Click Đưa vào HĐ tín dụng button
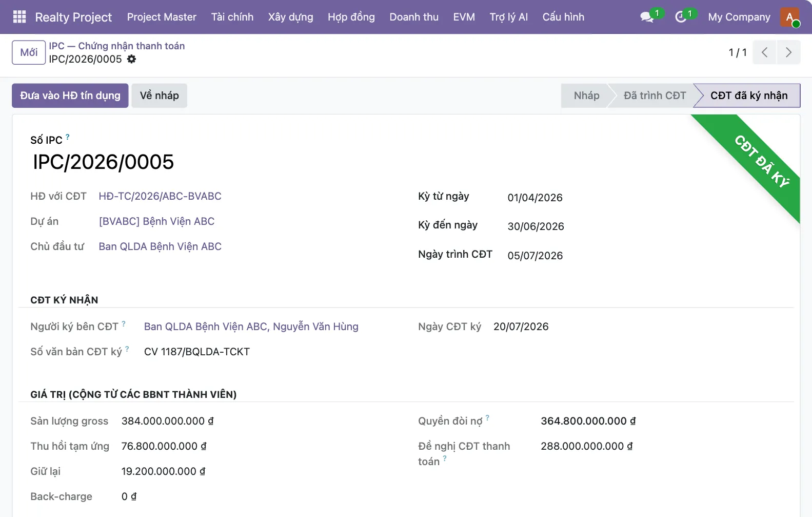812x517 pixels. coord(70,95)
